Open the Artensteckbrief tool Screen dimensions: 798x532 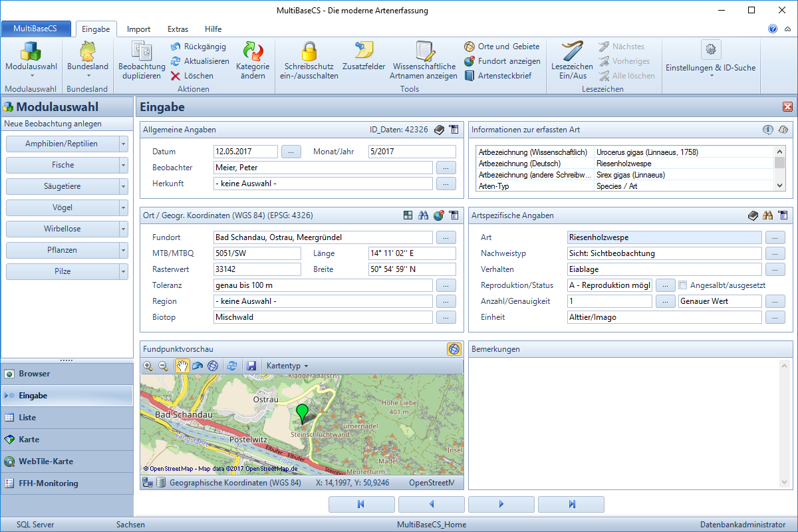pos(497,76)
